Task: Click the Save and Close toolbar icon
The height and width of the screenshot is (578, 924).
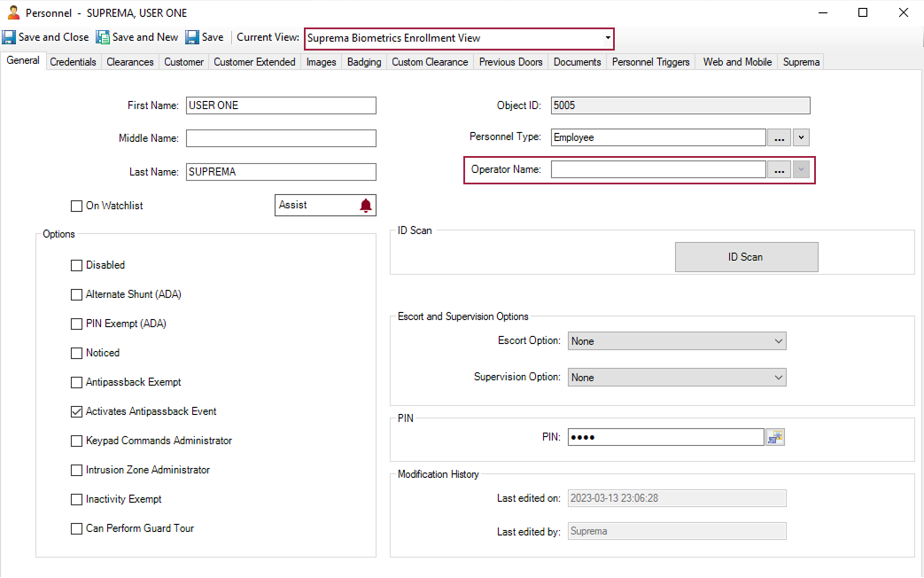Action: point(9,37)
